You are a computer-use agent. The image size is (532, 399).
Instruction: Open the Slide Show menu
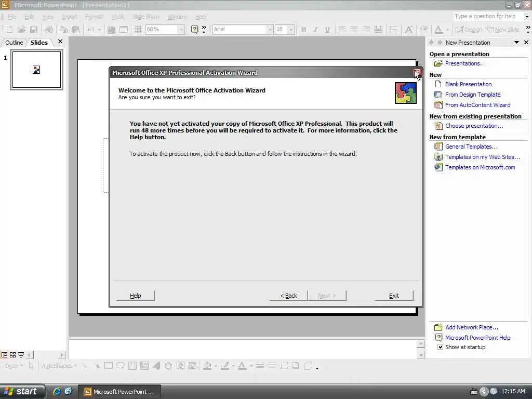coord(146,17)
